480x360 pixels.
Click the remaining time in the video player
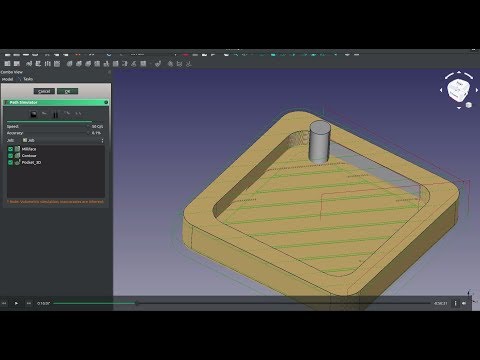pos(440,303)
